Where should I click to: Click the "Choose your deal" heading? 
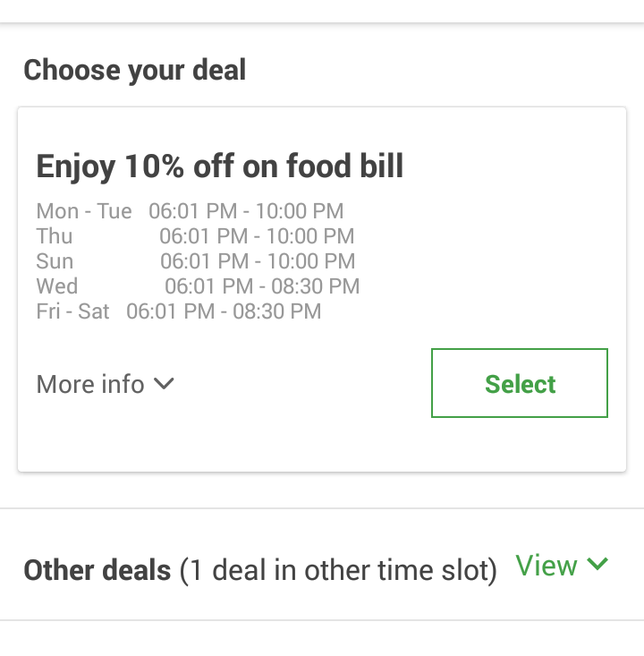pos(134,70)
